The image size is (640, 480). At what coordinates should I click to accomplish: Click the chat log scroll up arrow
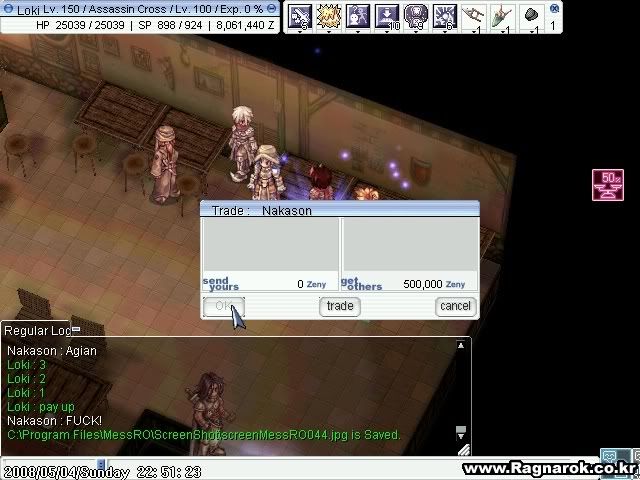point(460,346)
